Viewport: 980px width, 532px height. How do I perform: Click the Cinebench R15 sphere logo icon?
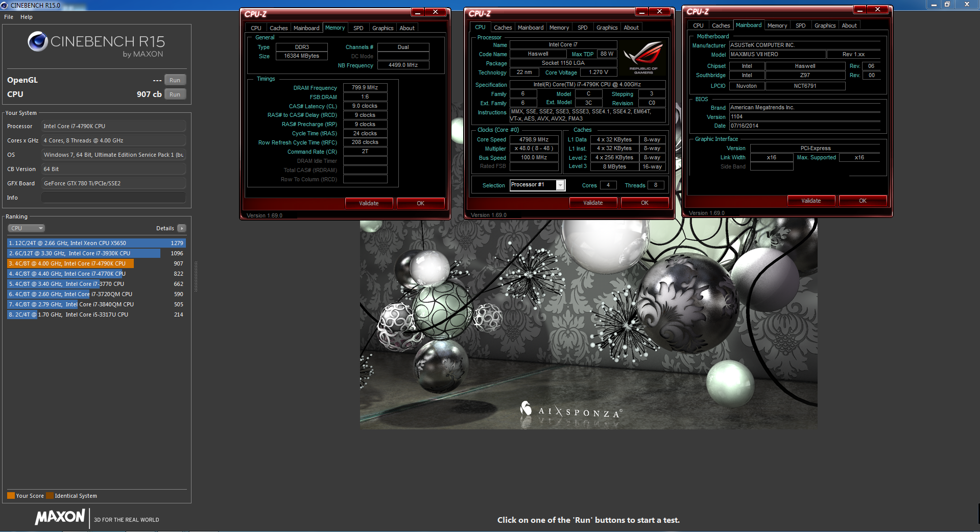38,41
